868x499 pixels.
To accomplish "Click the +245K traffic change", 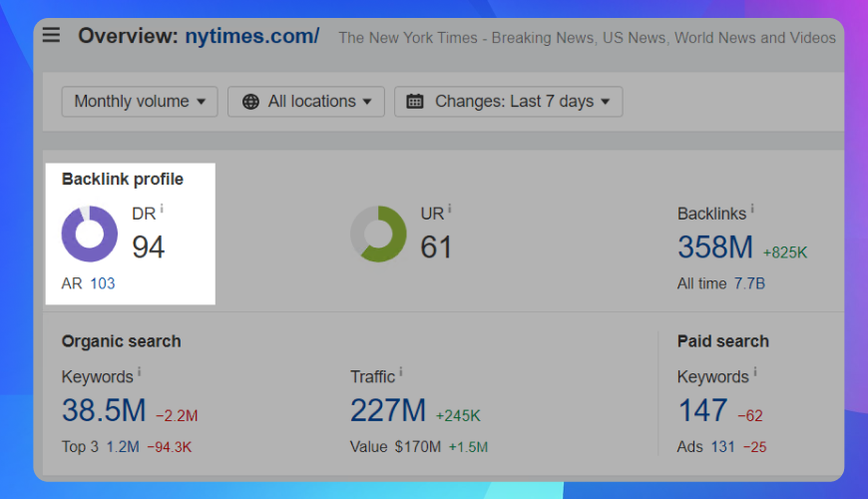I will pyautogui.click(x=458, y=416).
